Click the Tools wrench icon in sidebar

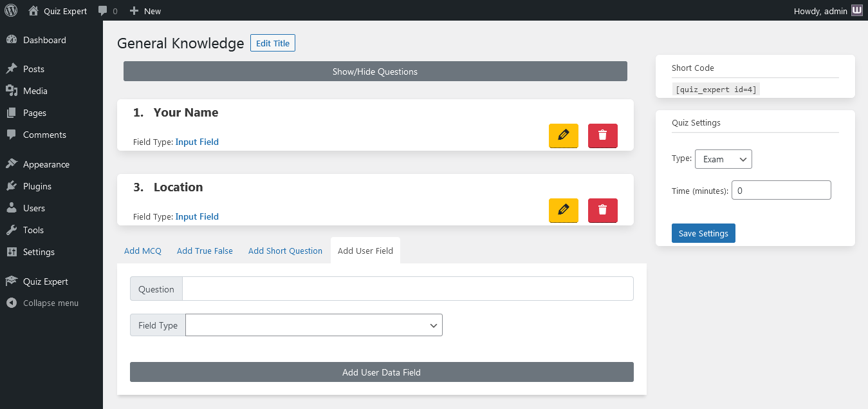click(12, 230)
